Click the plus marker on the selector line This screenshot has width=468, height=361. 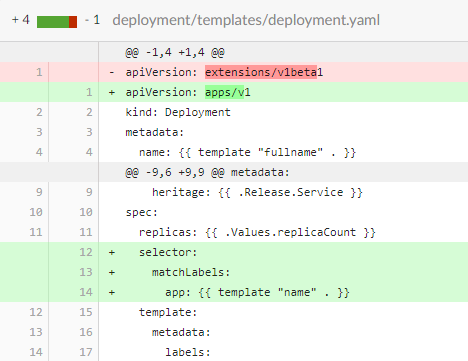112,252
